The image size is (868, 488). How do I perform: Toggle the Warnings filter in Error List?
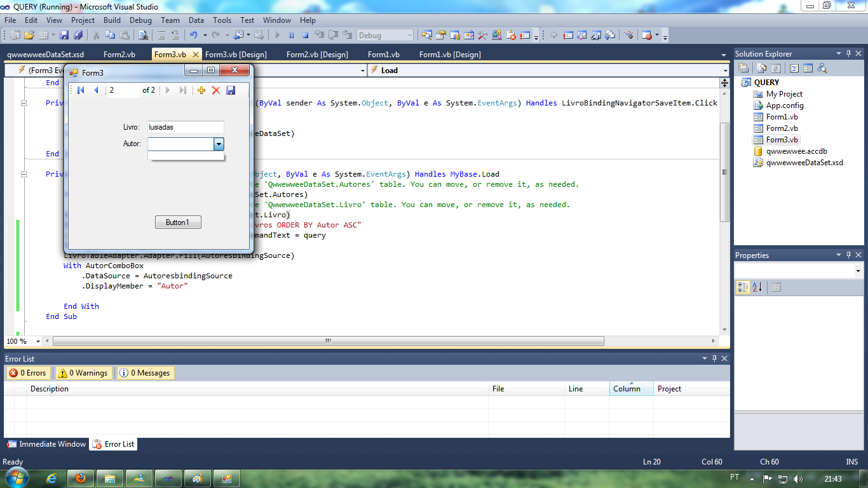83,373
